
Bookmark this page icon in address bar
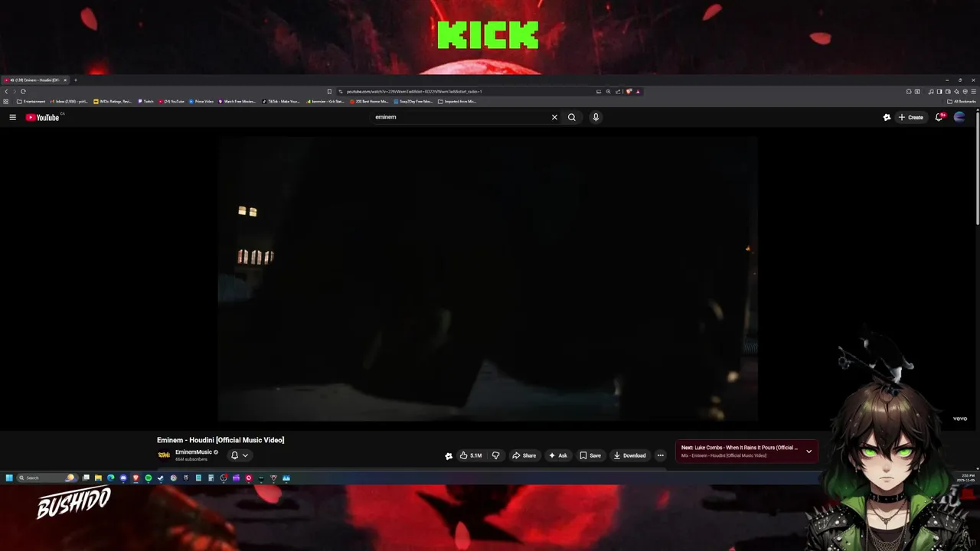pos(329,91)
